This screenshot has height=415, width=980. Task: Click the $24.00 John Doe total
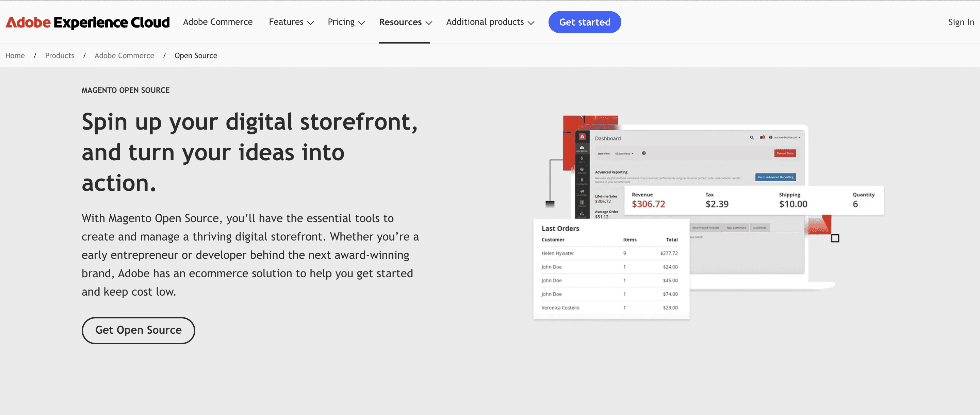pos(670,267)
